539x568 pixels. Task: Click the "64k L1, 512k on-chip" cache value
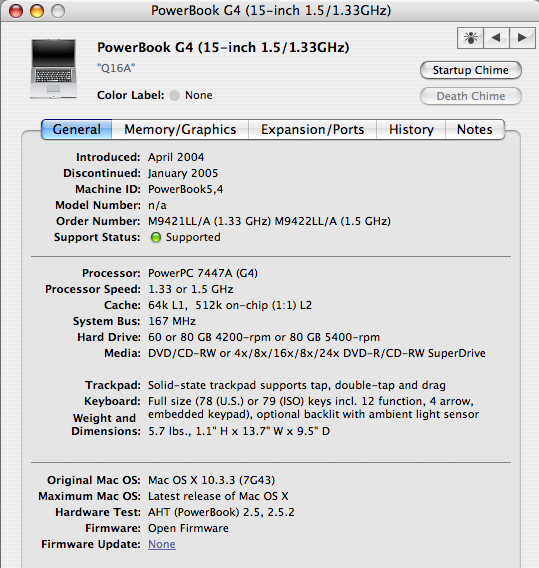pyautogui.click(x=230, y=305)
